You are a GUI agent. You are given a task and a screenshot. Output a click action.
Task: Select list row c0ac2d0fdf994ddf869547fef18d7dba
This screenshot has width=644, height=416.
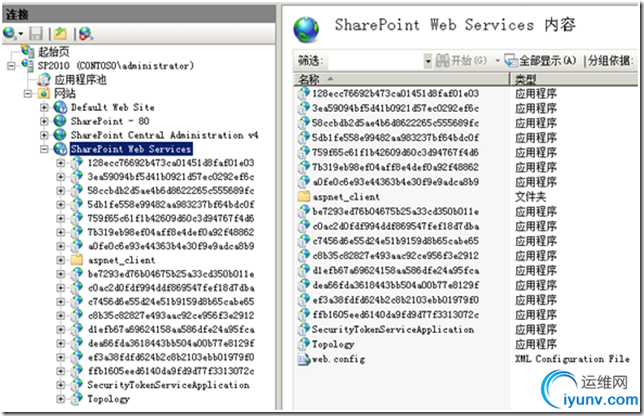click(396, 226)
